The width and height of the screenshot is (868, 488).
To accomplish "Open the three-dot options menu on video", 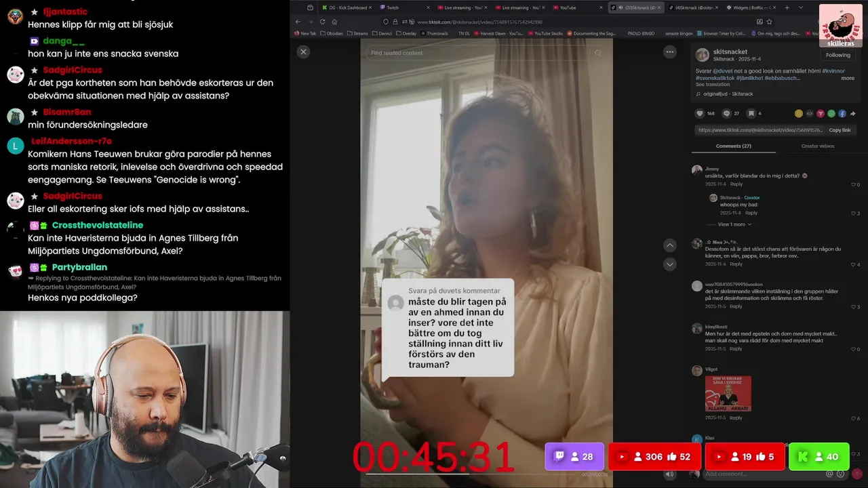I will [x=670, y=52].
